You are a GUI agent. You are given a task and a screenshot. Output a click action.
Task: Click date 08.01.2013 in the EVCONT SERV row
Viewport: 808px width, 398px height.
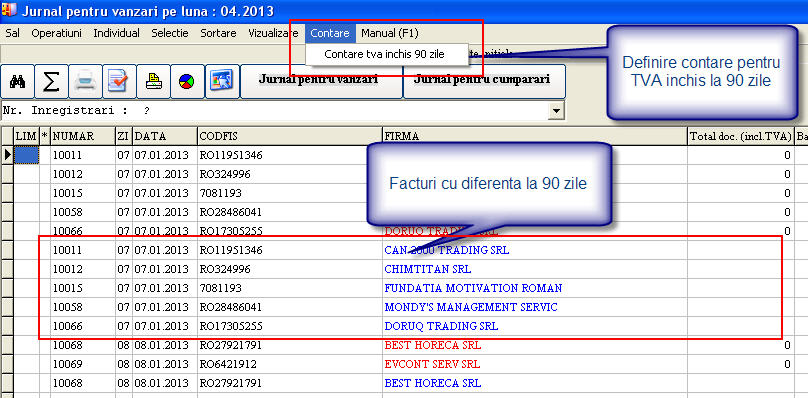(x=162, y=364)
